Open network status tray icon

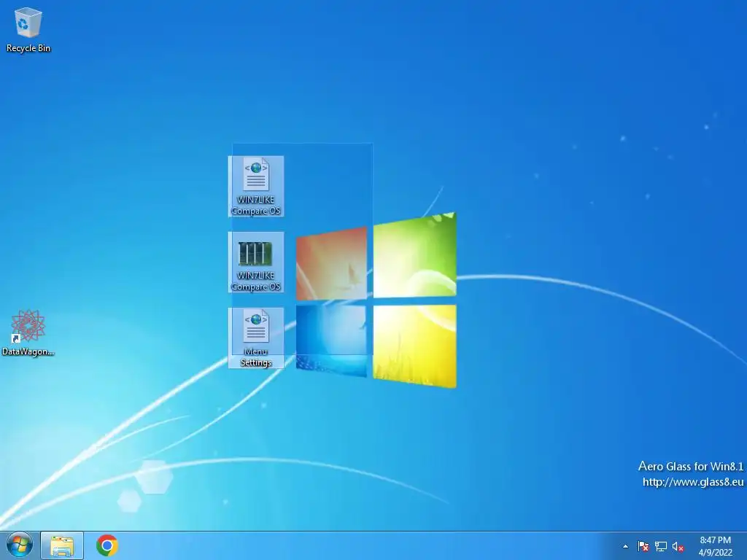click(x=661, y=547)
